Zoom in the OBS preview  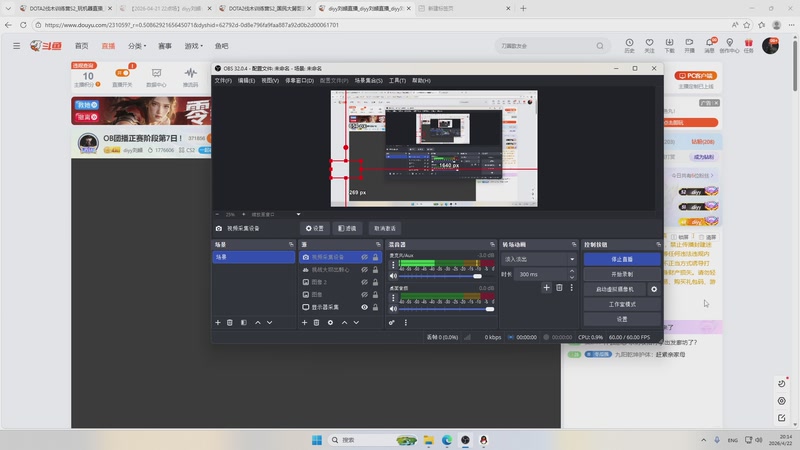click(243, 214)
